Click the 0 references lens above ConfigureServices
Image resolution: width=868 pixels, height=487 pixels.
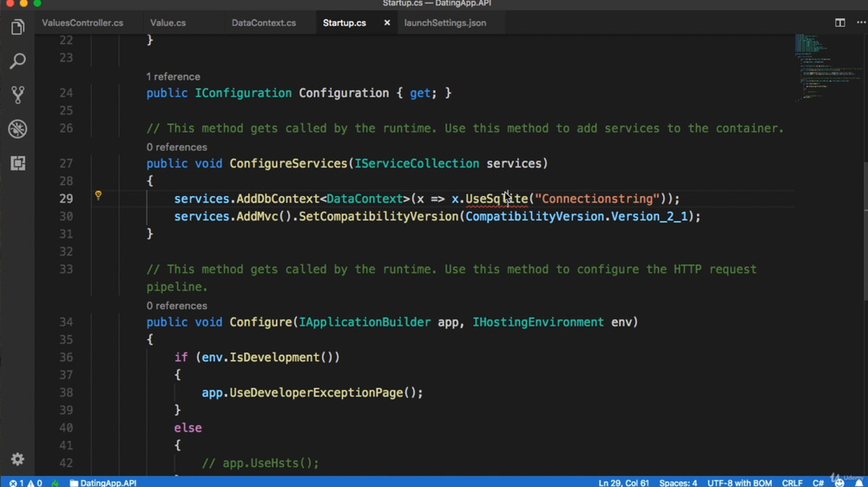click(176, 148)
